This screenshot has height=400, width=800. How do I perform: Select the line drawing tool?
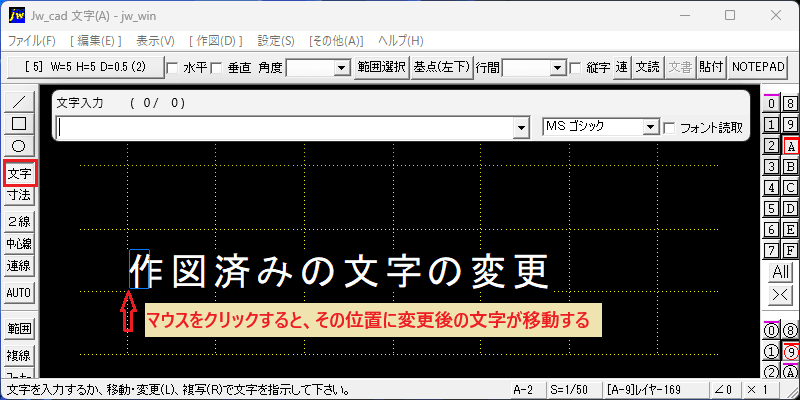point(19,102)
